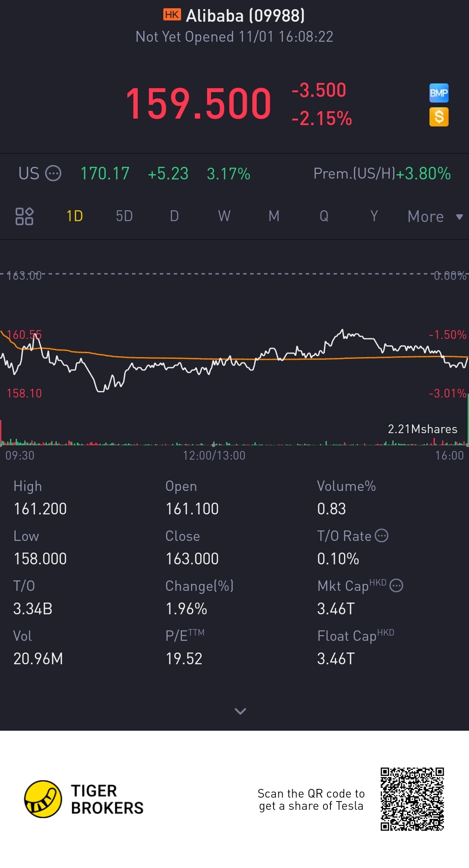The image size is (469, 868).
Task: Tap the Not Yet Opened status line
Action: tap(234, 37)
